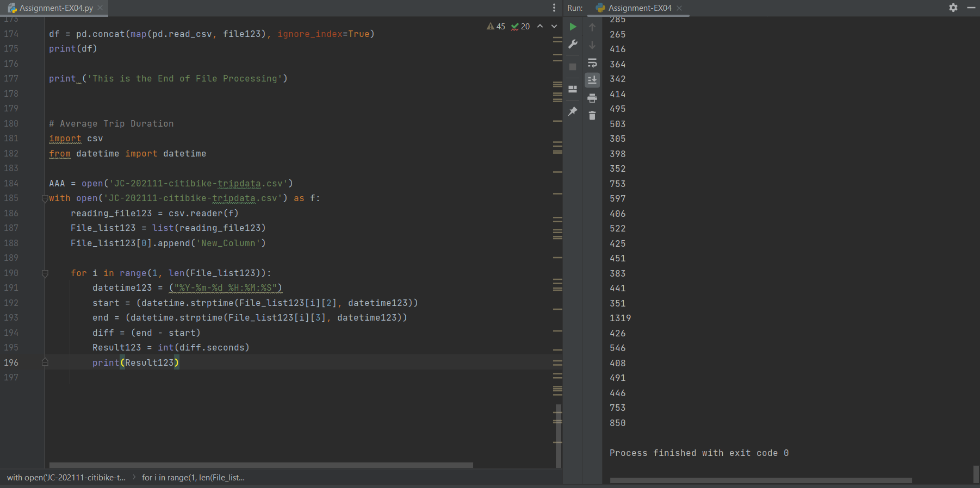This screenshot has width=980, height=488.
Task: Open Run panel settings gear
Action: click(x=953, y=8)
